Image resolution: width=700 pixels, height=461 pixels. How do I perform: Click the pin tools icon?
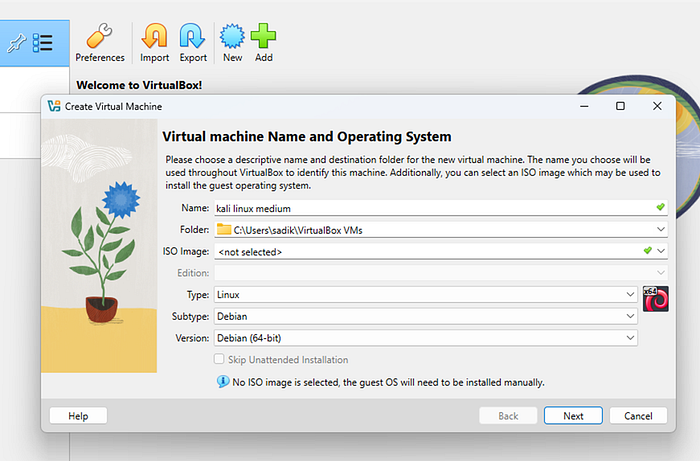pyautogui.click(x=17, y=43)
